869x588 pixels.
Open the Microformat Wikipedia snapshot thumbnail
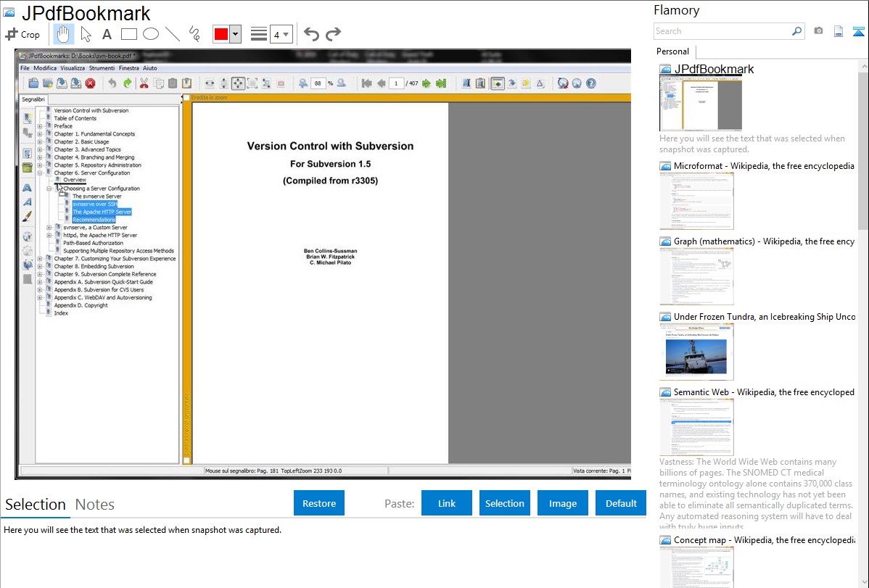click(696, 201)
